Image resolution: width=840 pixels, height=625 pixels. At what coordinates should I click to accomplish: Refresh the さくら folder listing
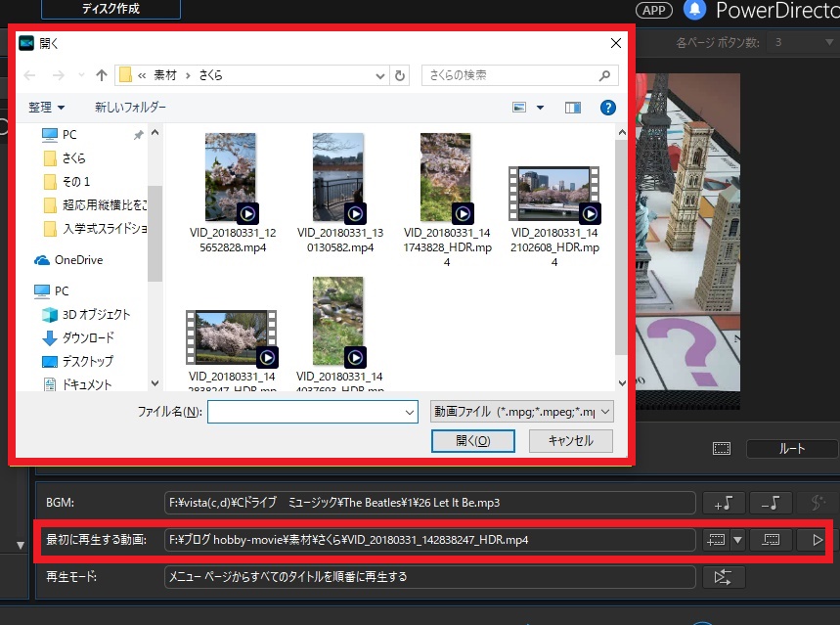(400, 75)
